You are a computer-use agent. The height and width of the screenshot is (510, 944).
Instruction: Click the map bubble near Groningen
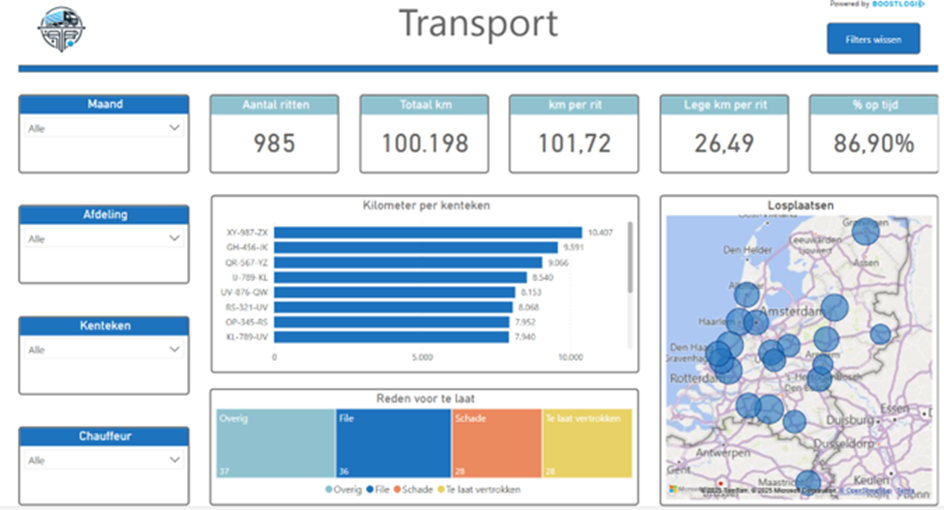coord(866,232)
